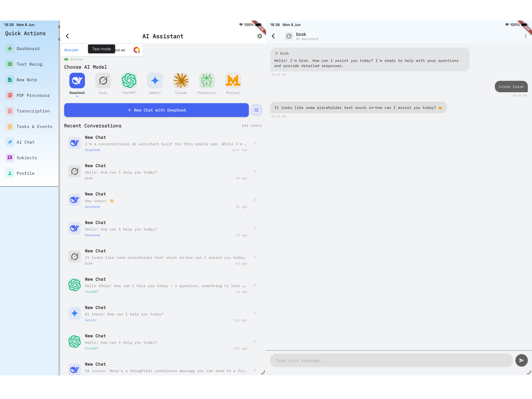532x399 pixels.
Task: Focus the Type your message field
Action: [391, 360]
